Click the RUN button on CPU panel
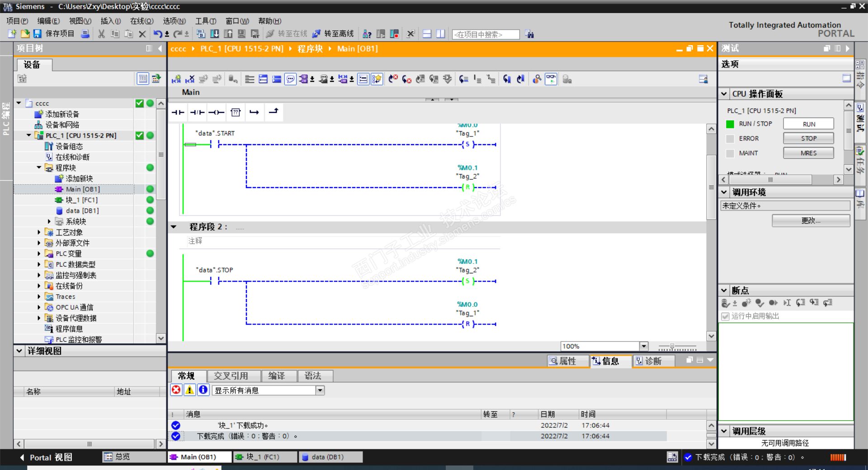Image resolution: width=868 pixels, height=470 pixels. pyautogui.click(x=809, y=124)
